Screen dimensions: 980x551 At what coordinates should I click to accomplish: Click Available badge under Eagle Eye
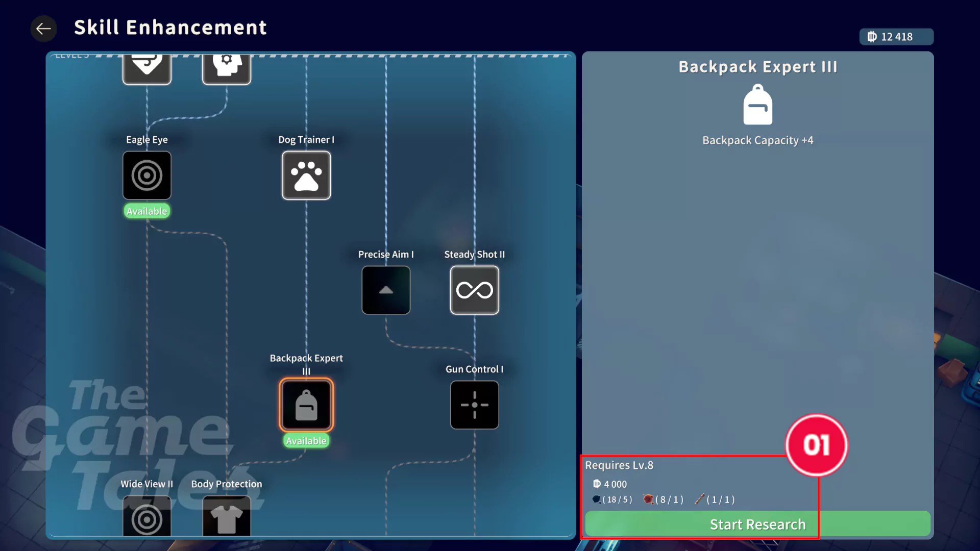147,211
